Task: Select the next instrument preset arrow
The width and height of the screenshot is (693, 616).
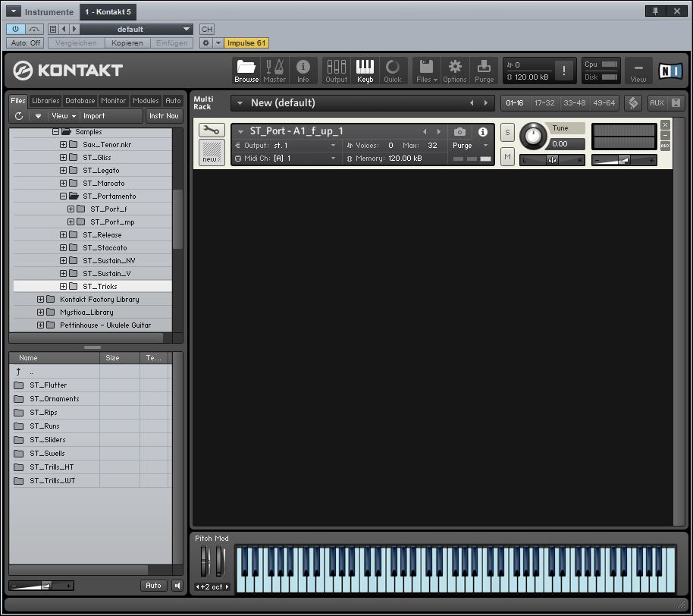Action: pos(439,132)
